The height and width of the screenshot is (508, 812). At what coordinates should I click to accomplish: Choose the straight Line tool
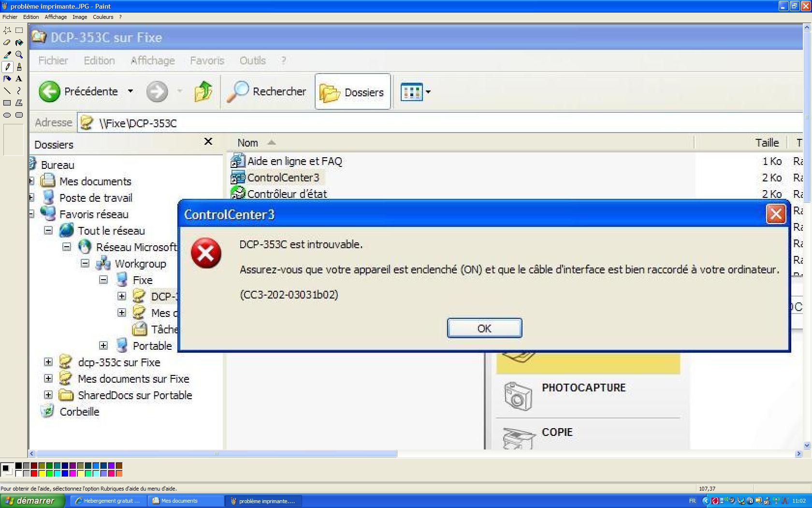7,90
